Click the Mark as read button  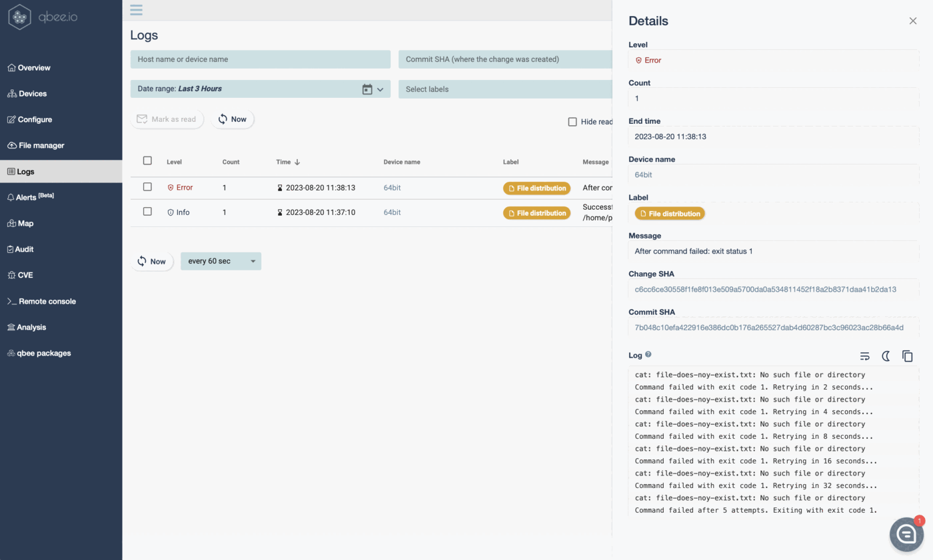pos(167,119)
